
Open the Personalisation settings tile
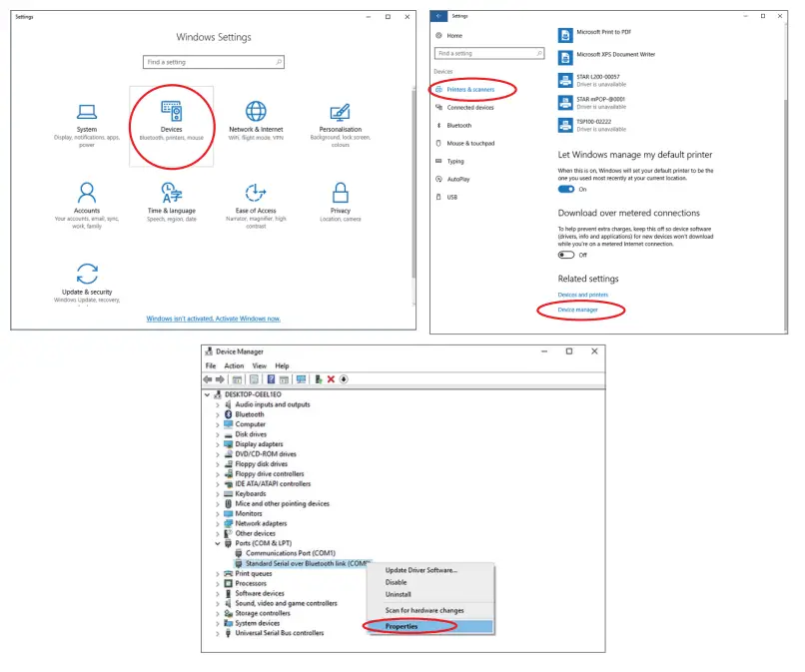(x=340, y=126)
